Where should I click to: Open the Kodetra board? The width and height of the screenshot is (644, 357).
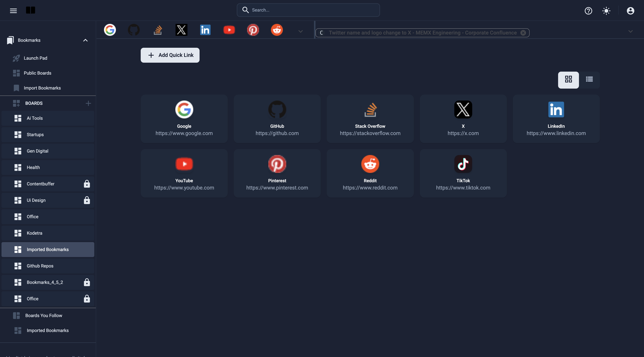[x=48, y=233]
